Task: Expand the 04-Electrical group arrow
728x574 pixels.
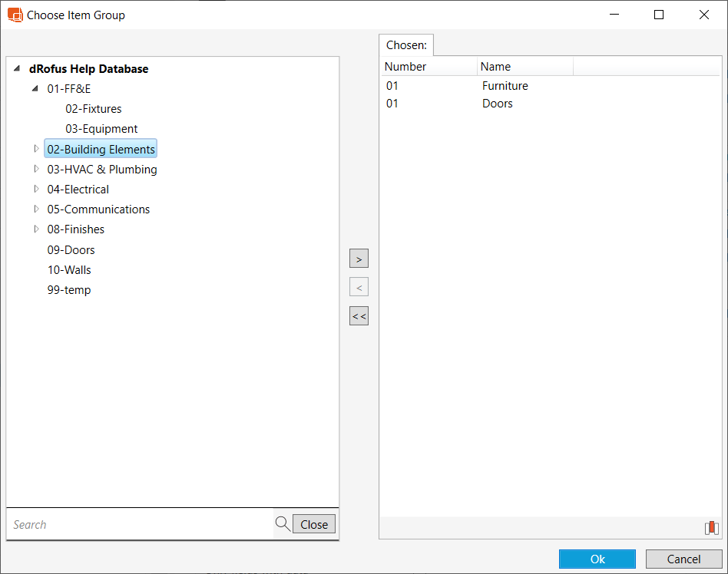Action: click(x=35, y=189)
